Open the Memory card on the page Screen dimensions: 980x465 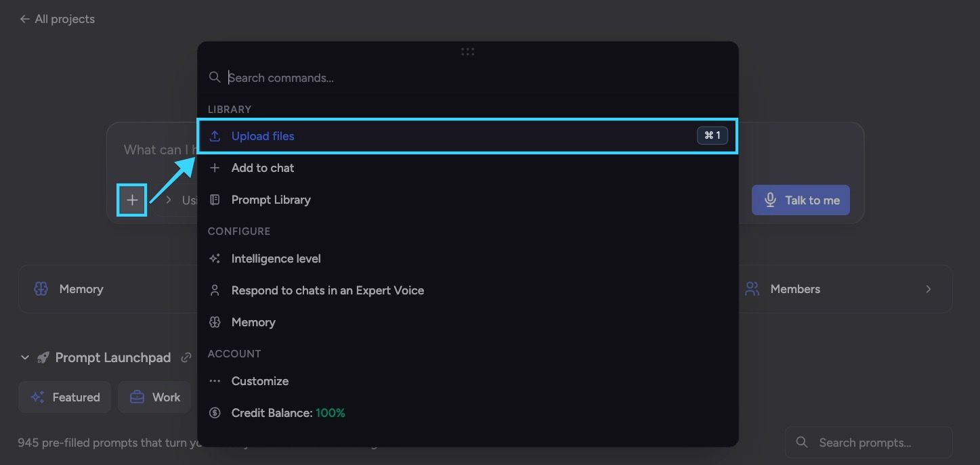coord(108,289)
